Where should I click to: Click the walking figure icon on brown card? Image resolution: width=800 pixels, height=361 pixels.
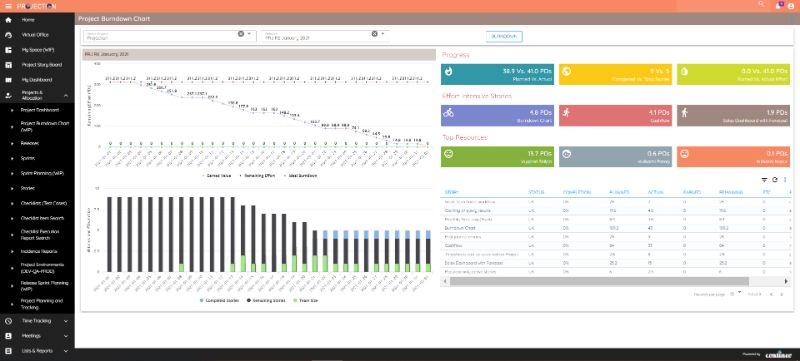coord(684,113)
